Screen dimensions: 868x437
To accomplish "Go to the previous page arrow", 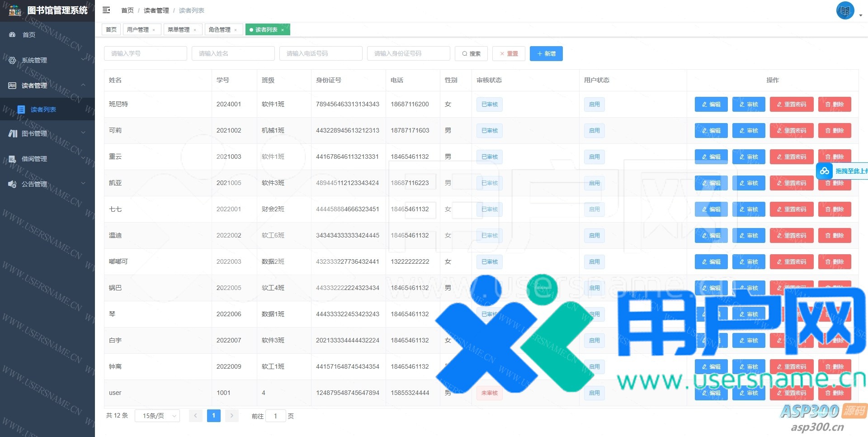I will tap(196, 416).
